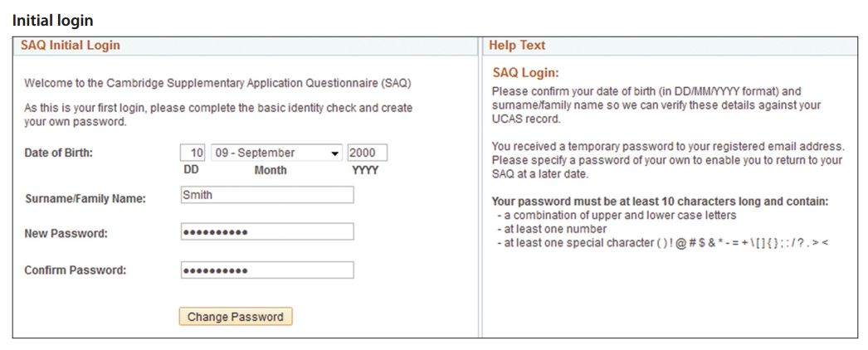Click the Month caption under the dropdown
This screenshot has width=868, height=350.
pos(271,170)
